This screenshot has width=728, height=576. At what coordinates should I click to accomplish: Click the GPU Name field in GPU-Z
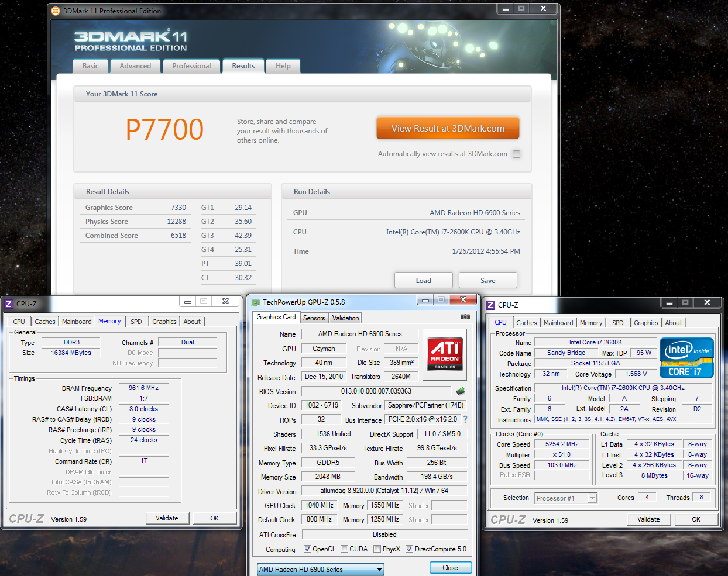[x=360, y=334]
